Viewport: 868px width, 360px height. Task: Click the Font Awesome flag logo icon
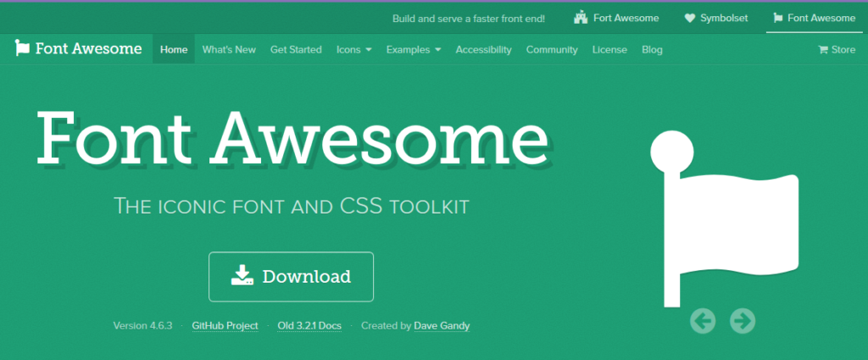[22, 48]
